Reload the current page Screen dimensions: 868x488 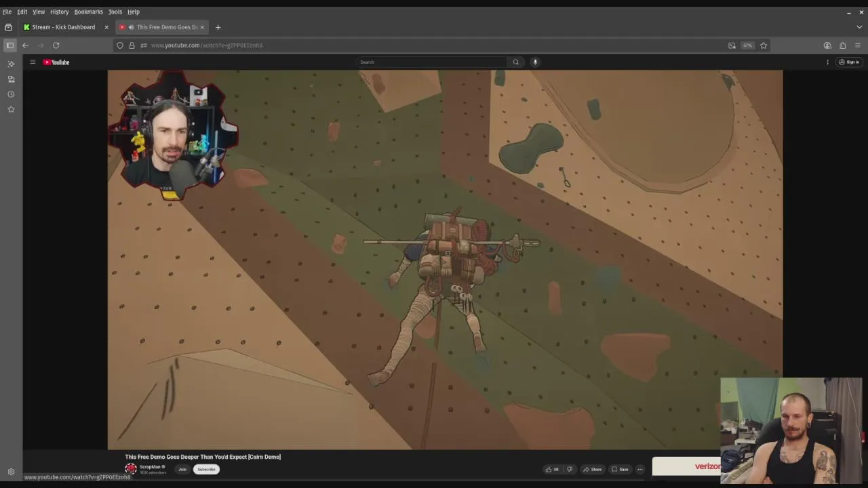(56, 45)
